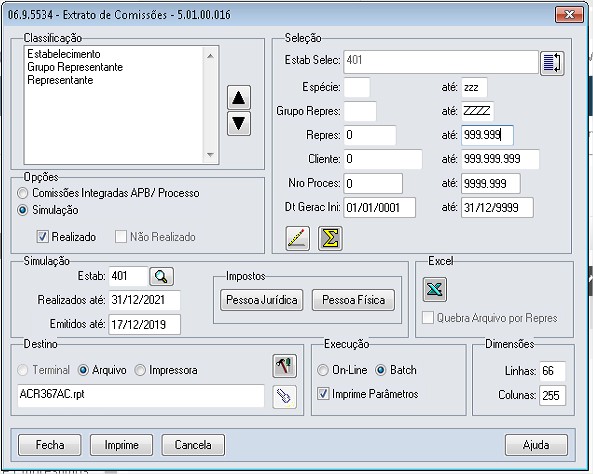593x474 pixels.
Task: Select Grupo Representante in classification list
Action: [x=75, y=67]
